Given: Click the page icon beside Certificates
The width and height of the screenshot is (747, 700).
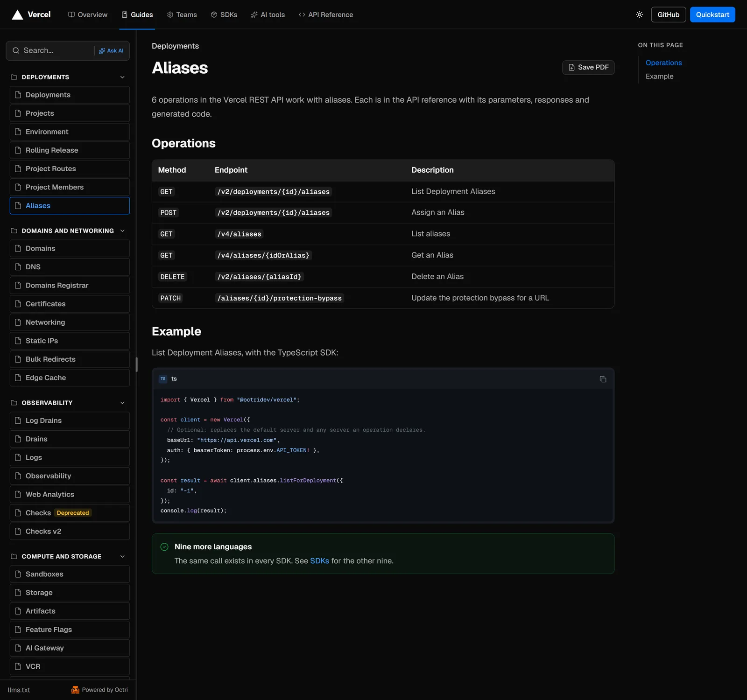Looking at the screenshot, I should [x=18, y=304].
